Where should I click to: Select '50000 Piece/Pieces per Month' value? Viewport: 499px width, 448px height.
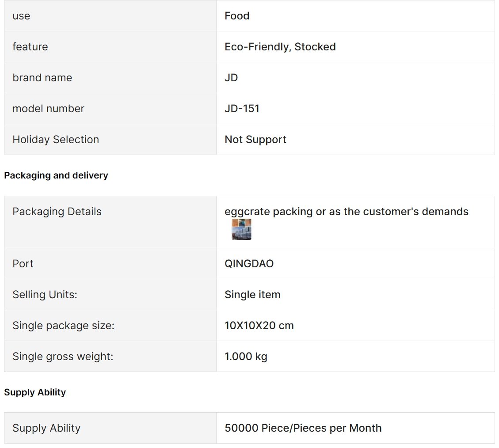303,428
